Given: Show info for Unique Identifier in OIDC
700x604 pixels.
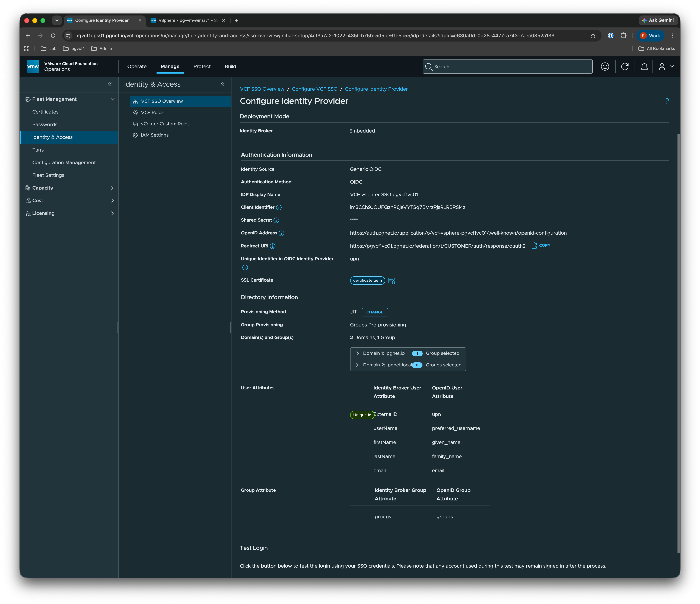Looking at the screenshot, I should (x=245, y=268).
